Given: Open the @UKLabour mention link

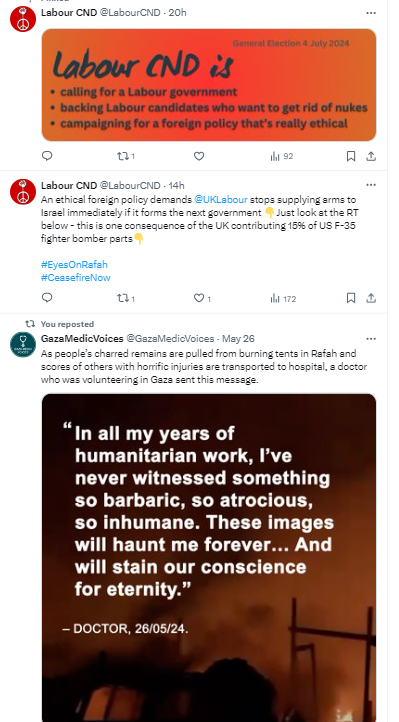Looking at the screenshot, I should [221, 200].
